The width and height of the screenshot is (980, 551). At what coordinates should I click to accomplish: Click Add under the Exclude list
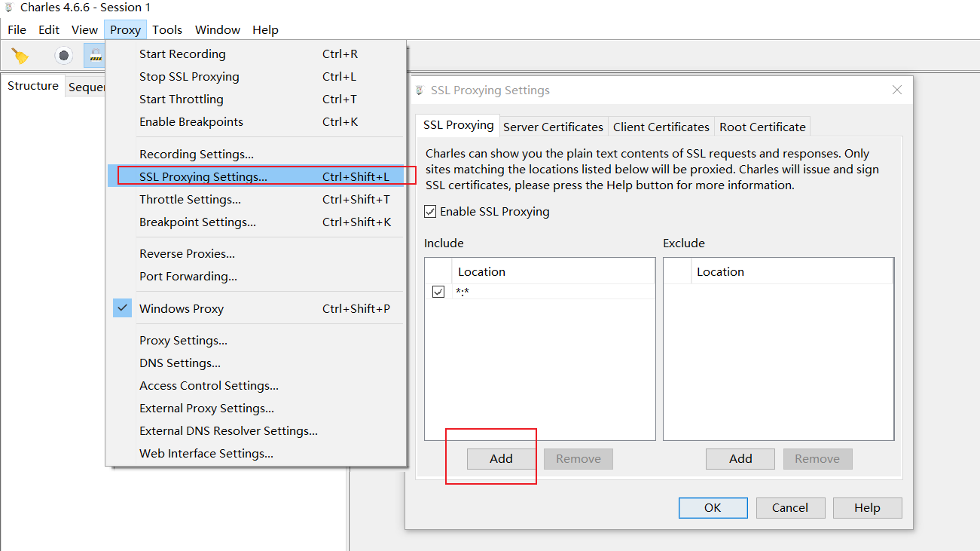740,459
